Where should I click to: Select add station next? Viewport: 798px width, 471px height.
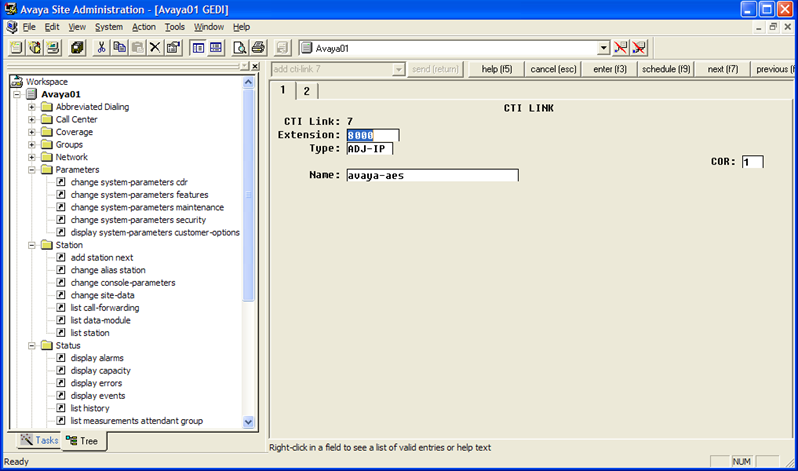[102, 258]
